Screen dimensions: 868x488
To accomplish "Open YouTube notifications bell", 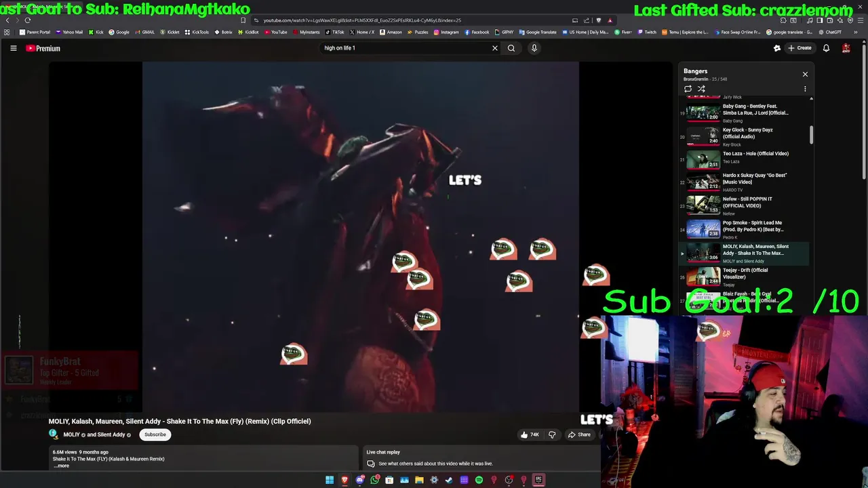I will pyautogui.click(x=826, y=48).
